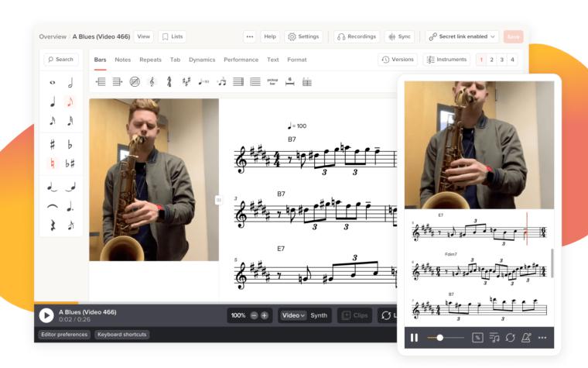This screenshot has height=368, width=588.
Task: Open the Search field in sidebar
Action: [x=61, y=60]
